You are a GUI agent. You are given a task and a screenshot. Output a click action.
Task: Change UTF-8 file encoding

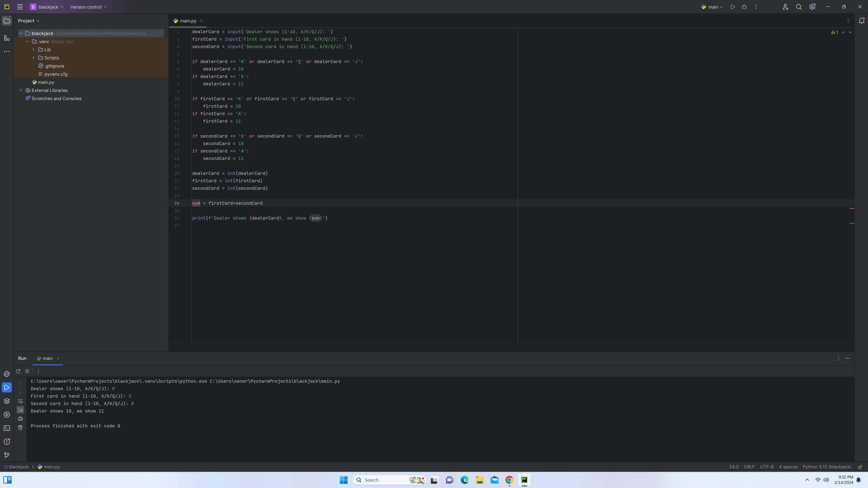tap(767, 467)
